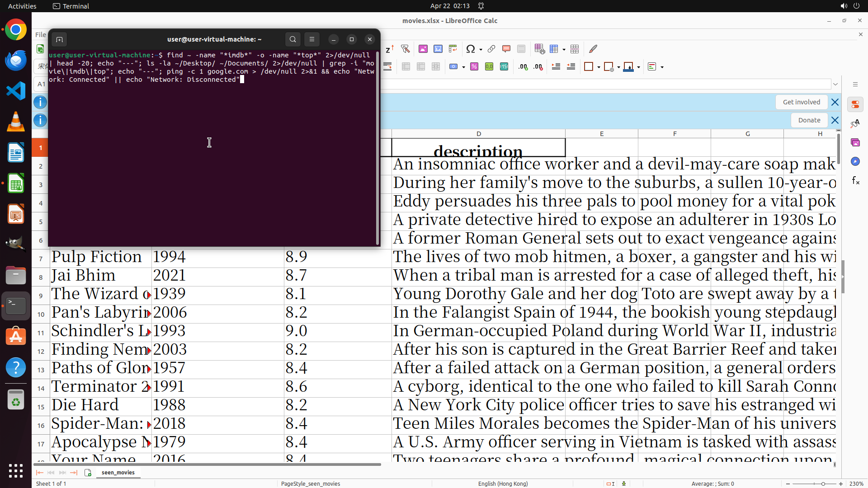Click the Insert Hyperlink icon
The height and width of the screenshot is (488, 868).
click(x=491, y=49)
